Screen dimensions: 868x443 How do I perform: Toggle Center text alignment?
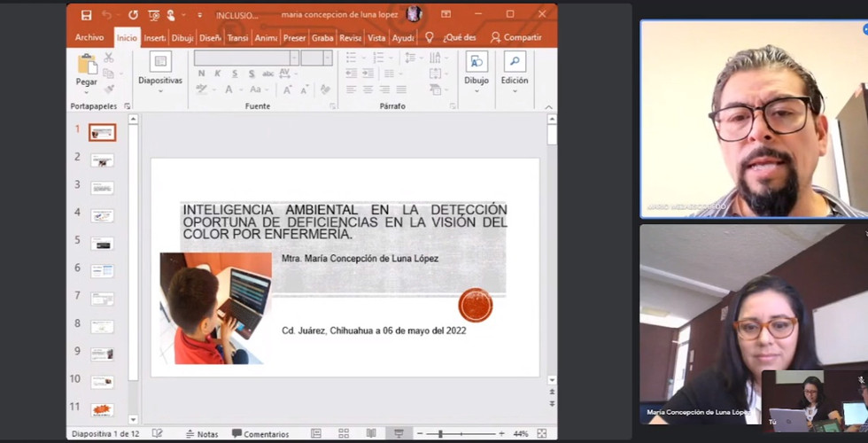(368, 89)
